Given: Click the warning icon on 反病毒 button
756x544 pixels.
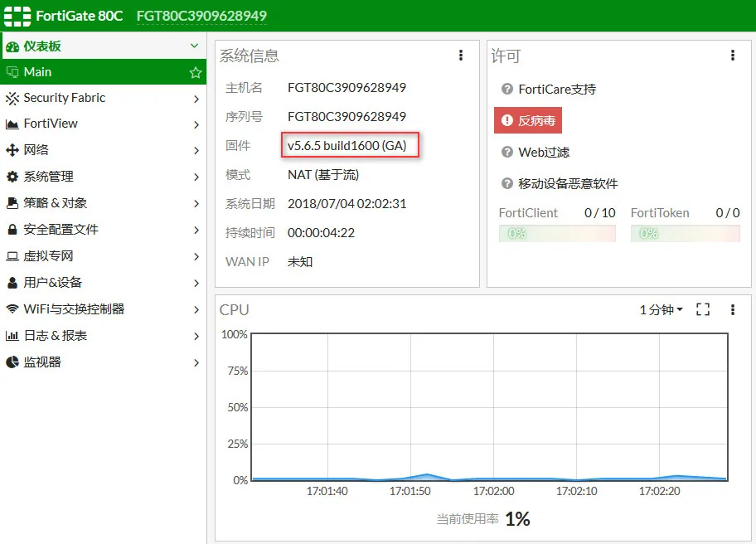Looking at the screenshot, I should (x=506, y=120).
